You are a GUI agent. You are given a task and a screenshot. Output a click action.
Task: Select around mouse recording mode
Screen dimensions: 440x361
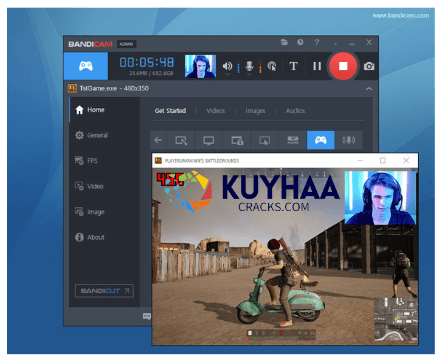click(x=265, y=140)
